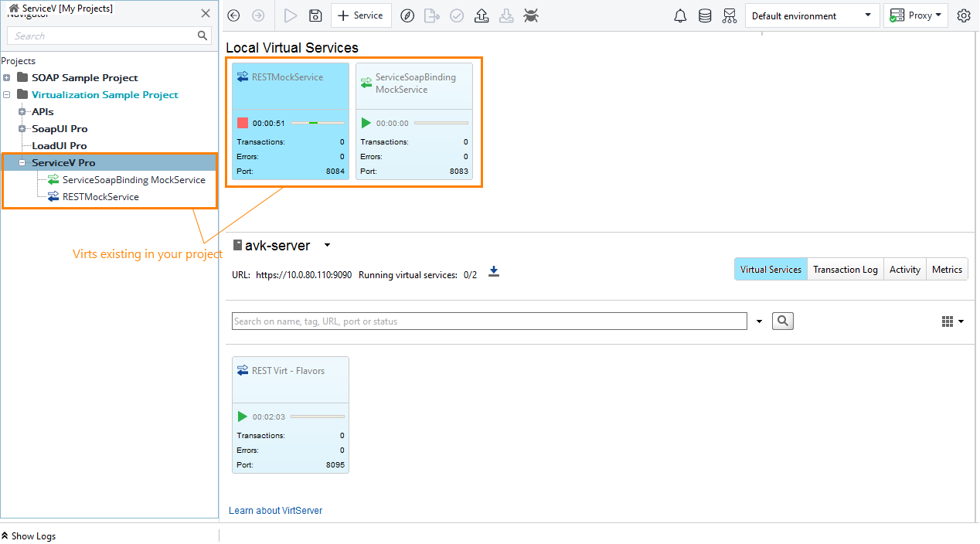Open the Learn about VirtServer link

[275, 511]
